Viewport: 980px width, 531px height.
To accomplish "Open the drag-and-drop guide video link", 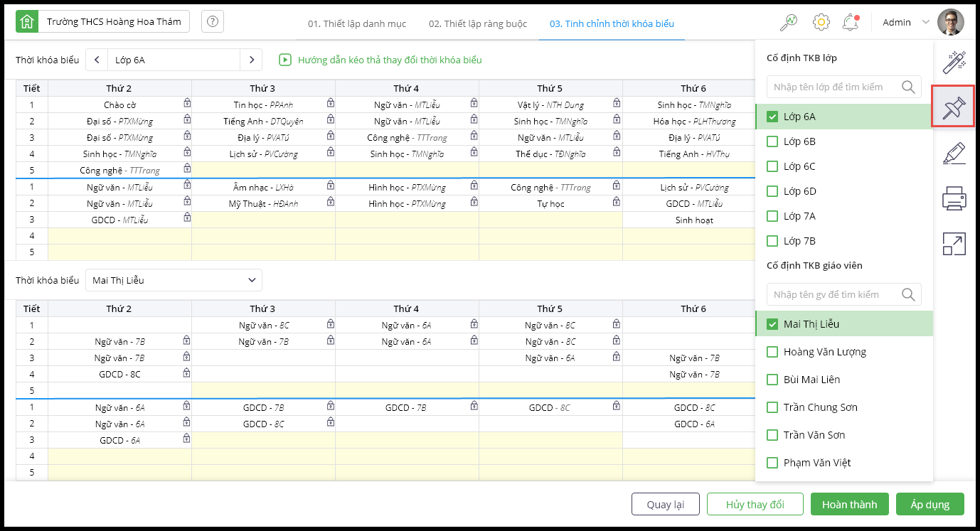I will click(x=389, y=60).
